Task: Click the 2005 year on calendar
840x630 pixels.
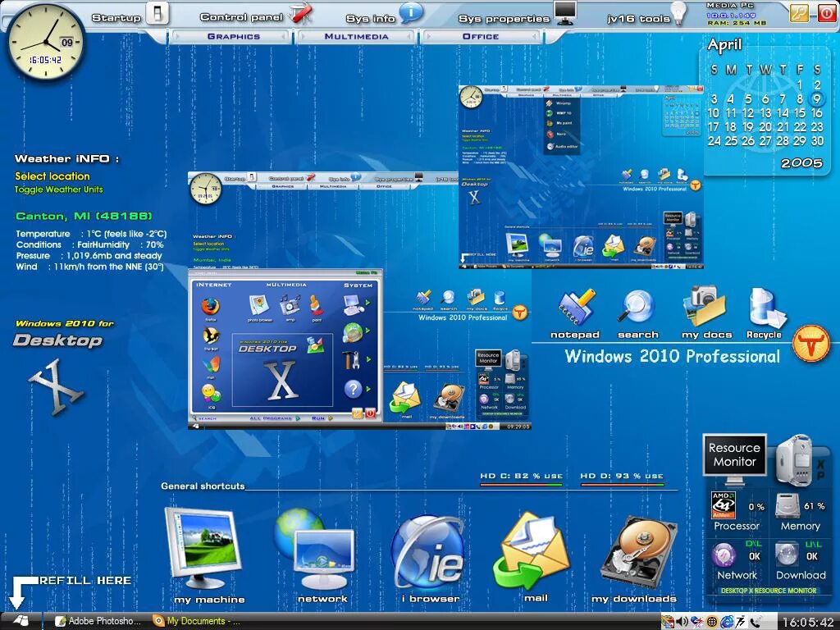Action: [x=801, y=163]
